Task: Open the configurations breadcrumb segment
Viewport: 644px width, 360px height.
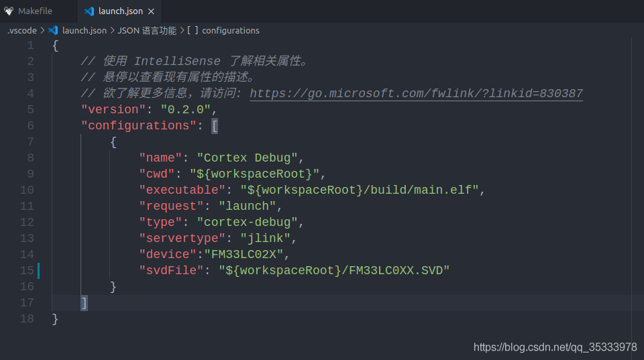Action: (x=230, y=30)
